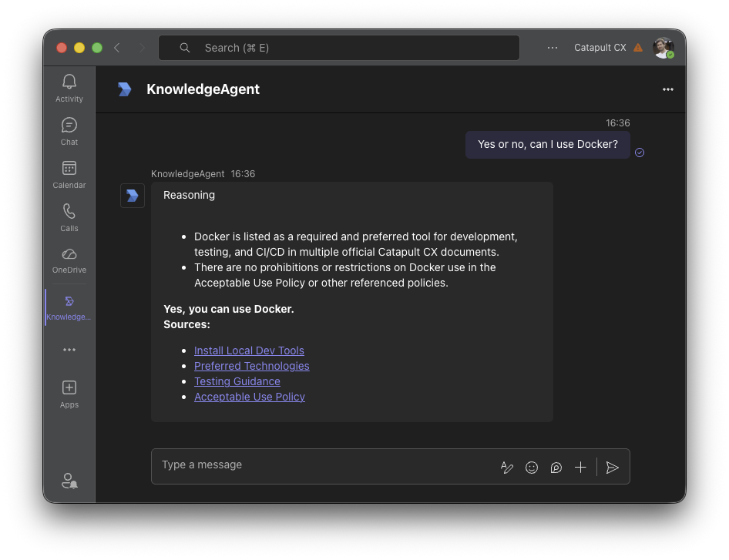Open the Calendar from the sidebar
The width and height of the screenshot is (729, 560).
(x=69, y=174)
